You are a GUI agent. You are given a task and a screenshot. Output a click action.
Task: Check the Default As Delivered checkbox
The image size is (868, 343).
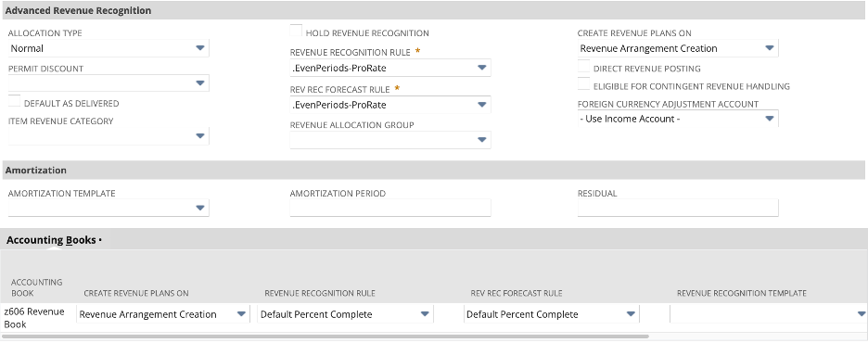[x=15, y=101]
